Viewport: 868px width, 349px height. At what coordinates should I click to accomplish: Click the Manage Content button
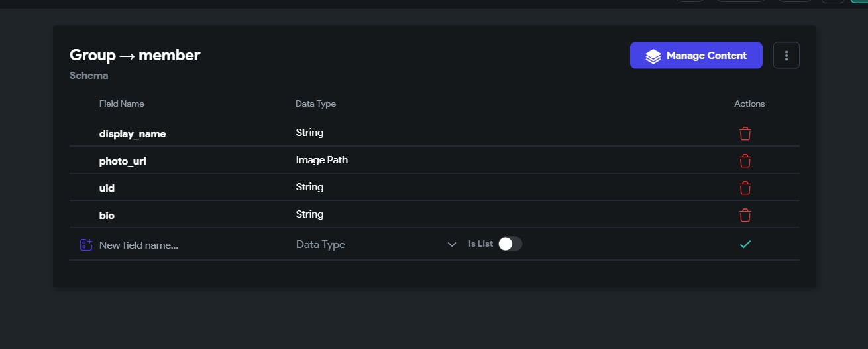tap(696, 56)
